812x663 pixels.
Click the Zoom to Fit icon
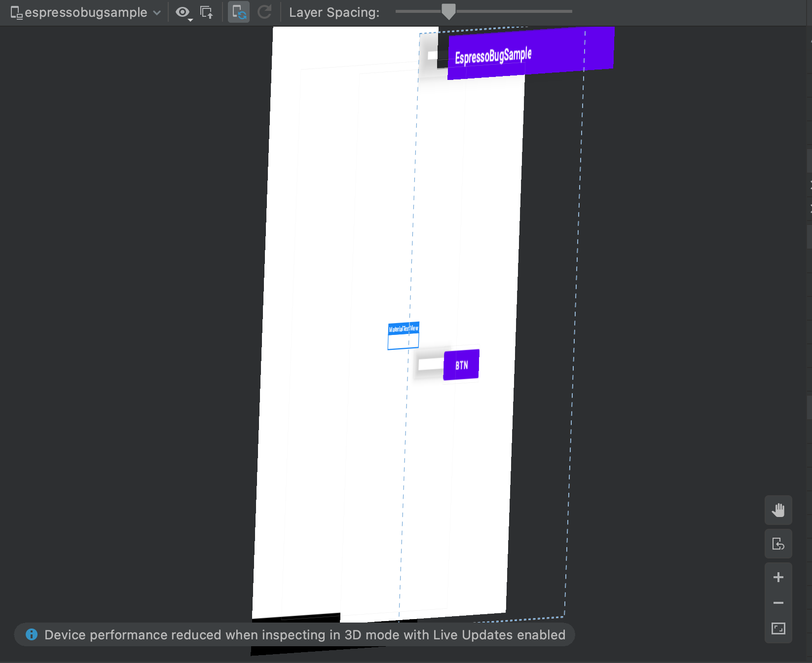(x=778, y=628)
